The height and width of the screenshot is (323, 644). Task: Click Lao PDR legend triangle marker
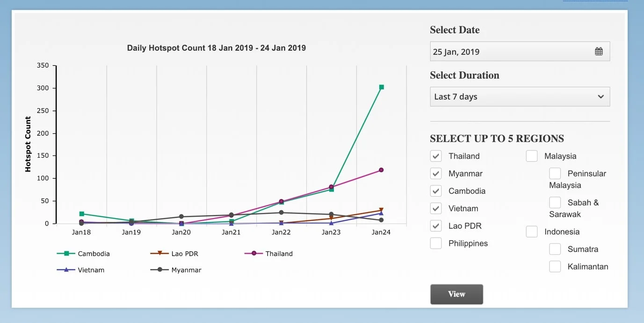(x=159, y=253)
